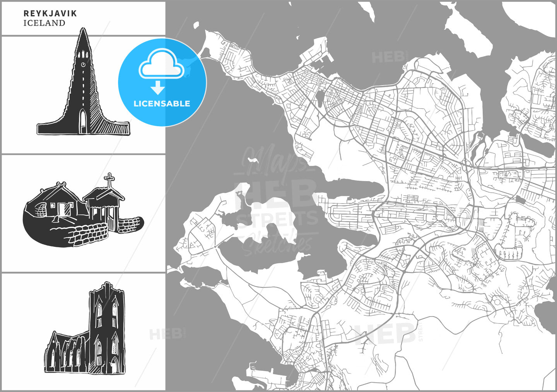Image resolution: width=557 pixels, height=392 pixels.
Task: Click the clock on the Hallgrímskirkja tower
Action: (x=83, y=64)
